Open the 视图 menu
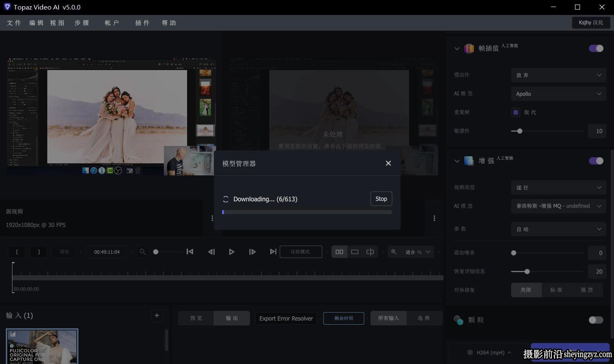The height and width of the screenshot is (364, 614). coord(57,23)
